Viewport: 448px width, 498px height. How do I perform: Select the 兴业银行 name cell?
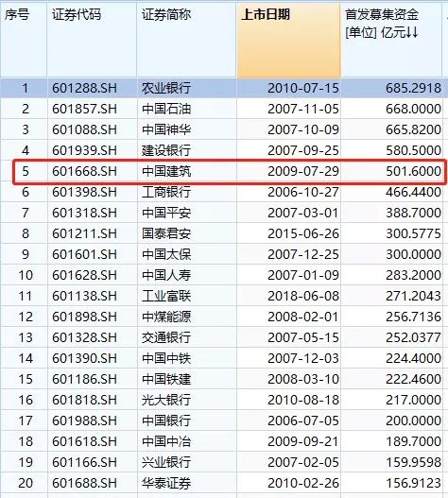click(x=166, y=462)
